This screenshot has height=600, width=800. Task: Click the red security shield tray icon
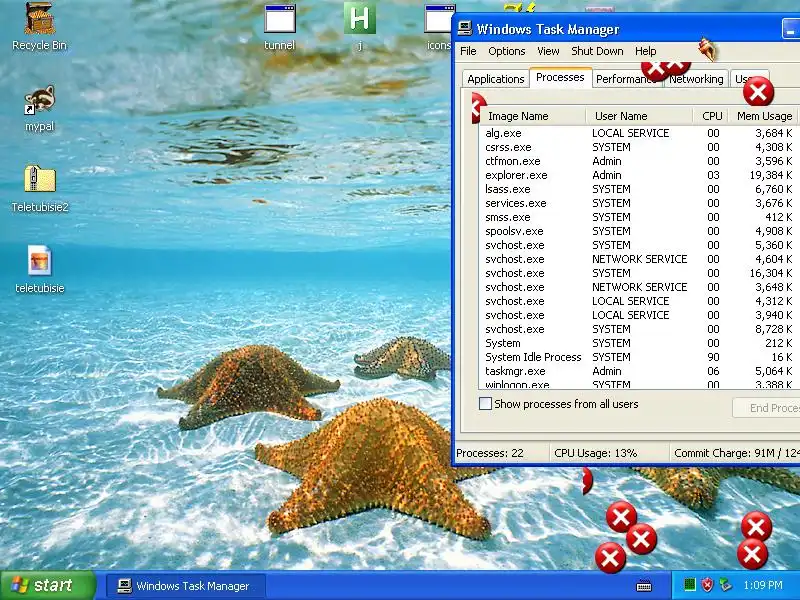(707, 585)
